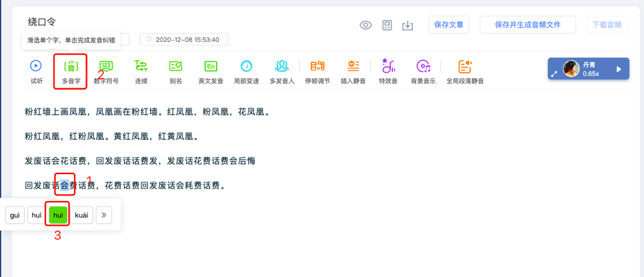
Task: Choose the kuài pronunciation option
Action: 82,215
